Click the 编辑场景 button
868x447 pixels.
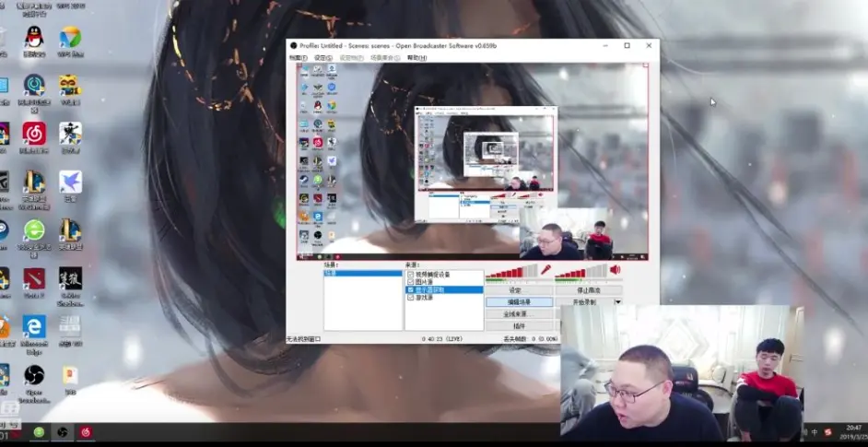(x=520, y=302)
